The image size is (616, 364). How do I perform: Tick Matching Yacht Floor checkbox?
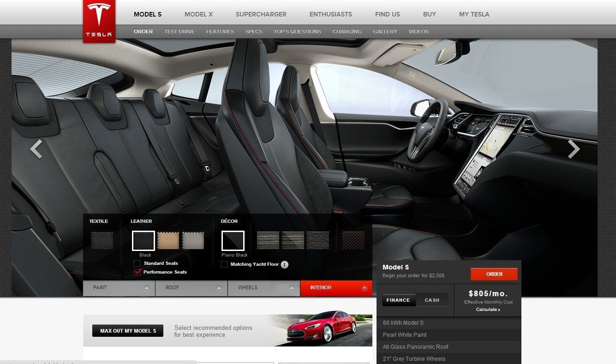point(224,264)
